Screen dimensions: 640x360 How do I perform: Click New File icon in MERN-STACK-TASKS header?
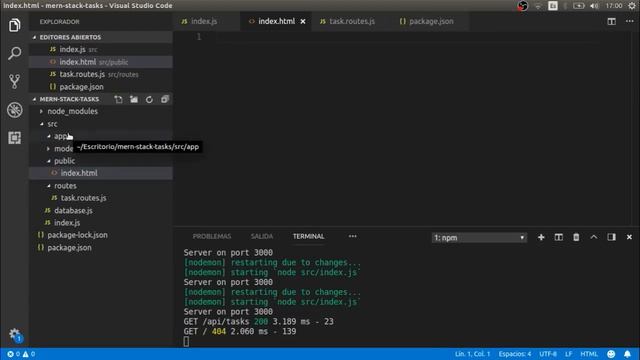118,99
